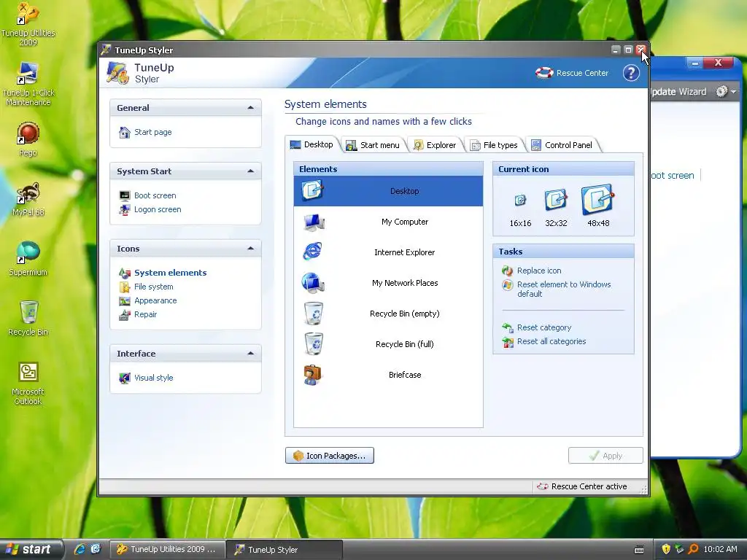The height and width of the screenshot is (560, 747).
Task: Open the Rescue Center lifebuoy icon
Action: (x=544, y=73)
